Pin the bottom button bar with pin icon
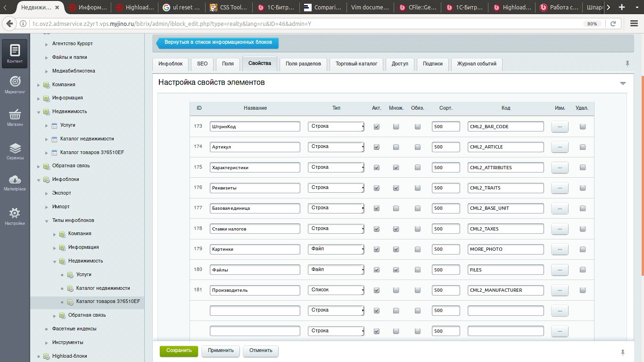The width and height of the screenshot is (644, 362). 623,353
